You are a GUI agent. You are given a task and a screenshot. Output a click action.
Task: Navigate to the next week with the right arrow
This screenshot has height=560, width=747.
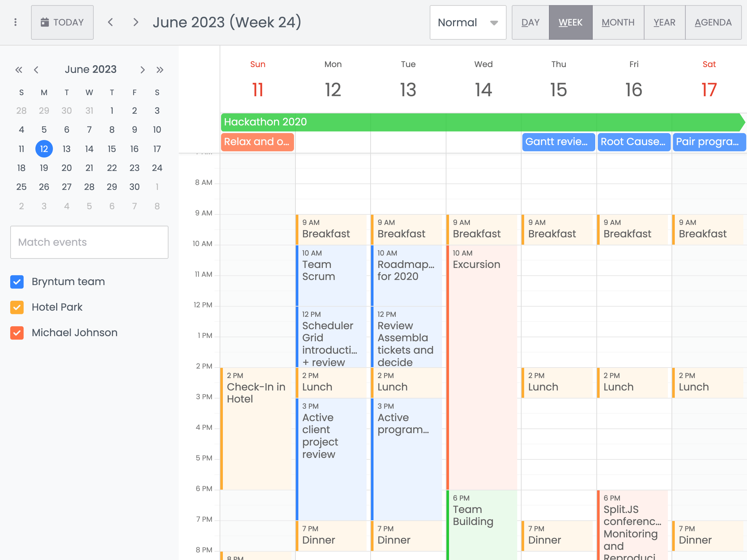pos(135,22)
